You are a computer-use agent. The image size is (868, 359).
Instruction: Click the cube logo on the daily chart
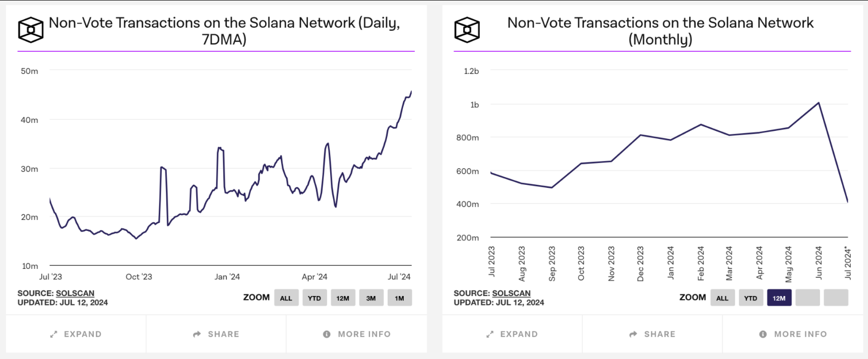coord(31,30)
